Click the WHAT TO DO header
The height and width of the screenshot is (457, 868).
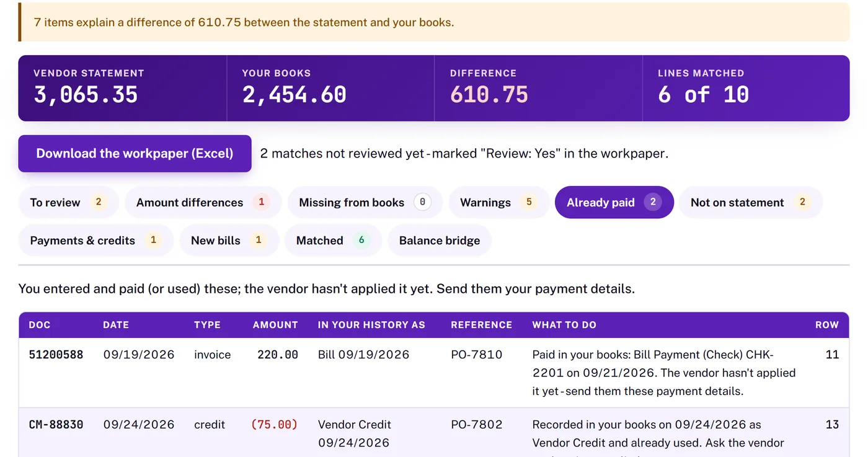564,325
